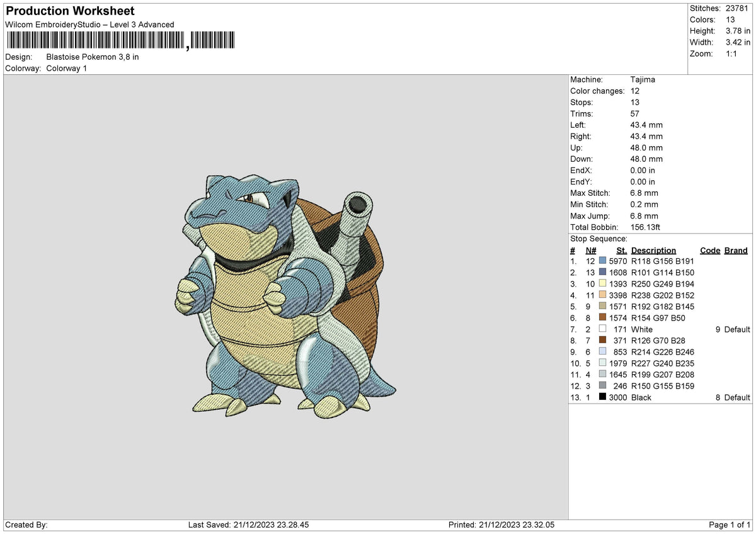
Task: Select description 'R238 G202 B152'
Action: click(x=663, y=295)
